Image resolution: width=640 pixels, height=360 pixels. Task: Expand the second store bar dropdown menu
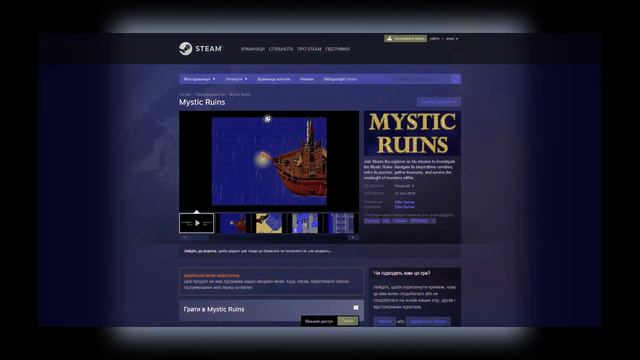(x=236, y=79)
